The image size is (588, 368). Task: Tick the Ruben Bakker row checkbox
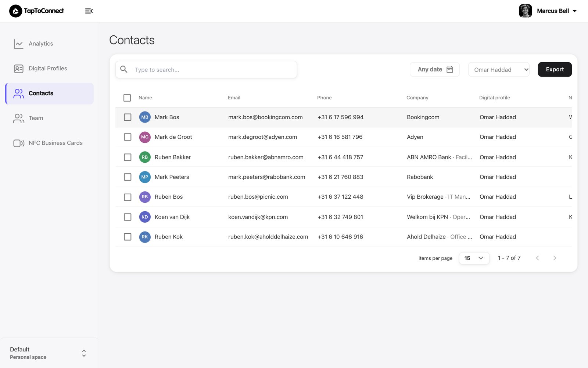tap(128, 157)
